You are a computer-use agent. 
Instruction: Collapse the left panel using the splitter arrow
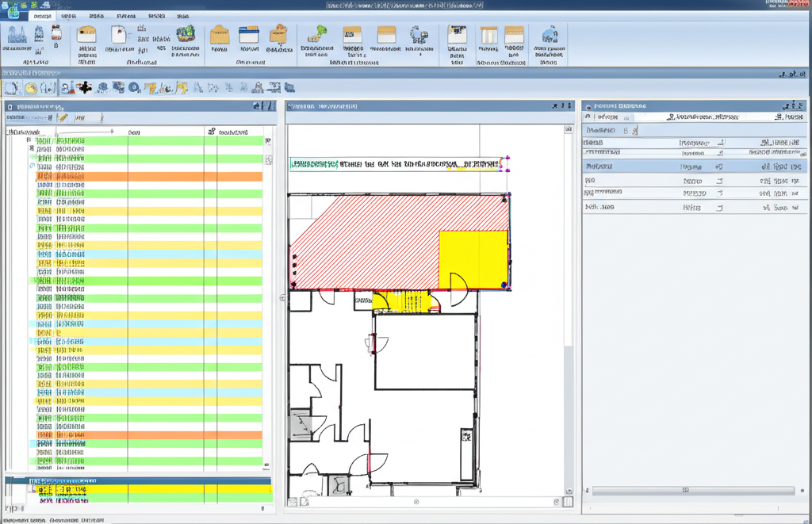pos(282,297)
